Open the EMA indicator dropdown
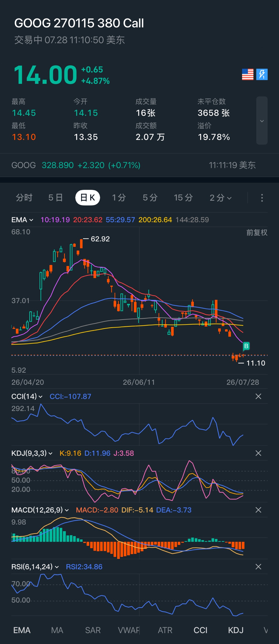Image resolution: width=279 pixels, height=644 pixels. click(22, 220)
